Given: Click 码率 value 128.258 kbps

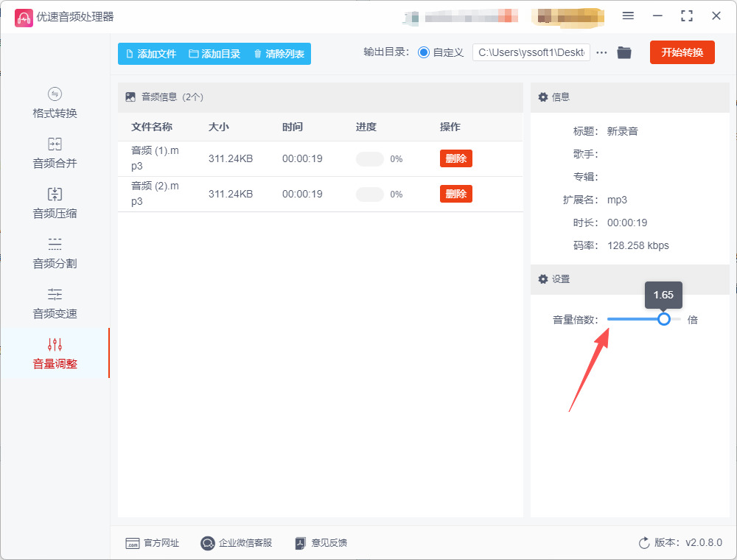Looking at the screenshot, I should 638,245.
